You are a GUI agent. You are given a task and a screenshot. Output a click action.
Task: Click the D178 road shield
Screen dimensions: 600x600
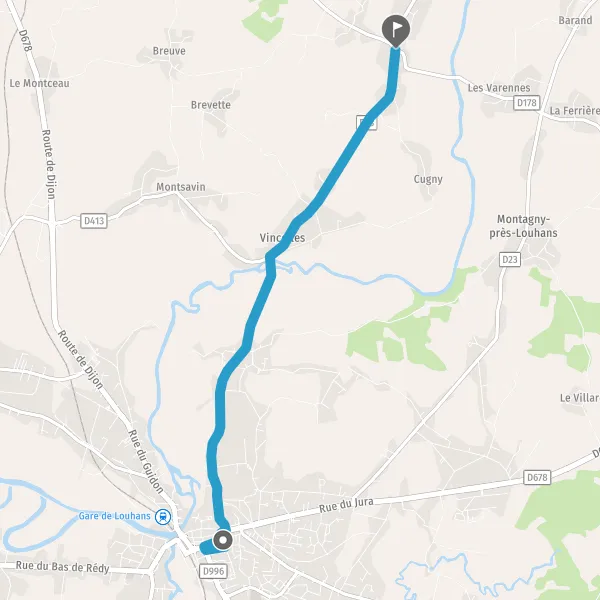[x=527, y=103]
